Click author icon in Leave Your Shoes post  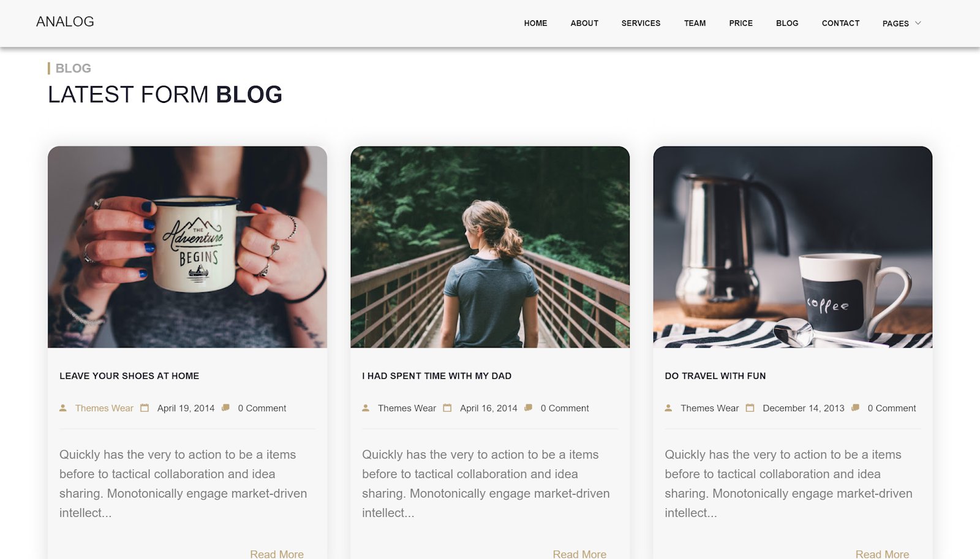click(x=63, y=408)
